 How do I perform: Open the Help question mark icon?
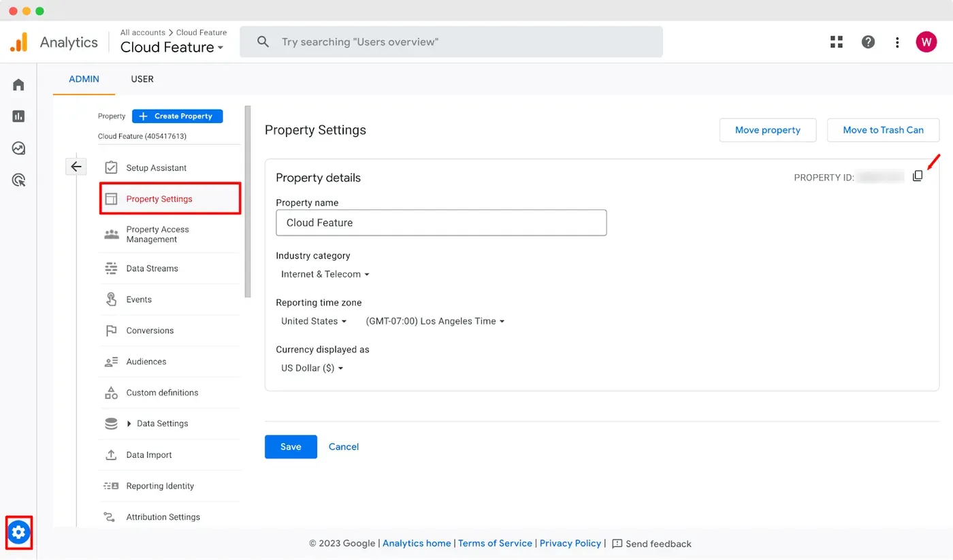(x=868, y=42)
